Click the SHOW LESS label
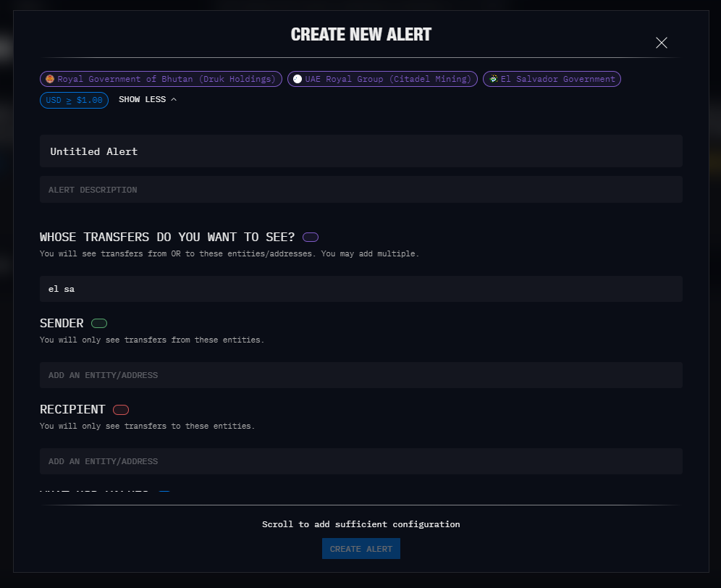This screenshot has width=721, height=588. [142, 99]
